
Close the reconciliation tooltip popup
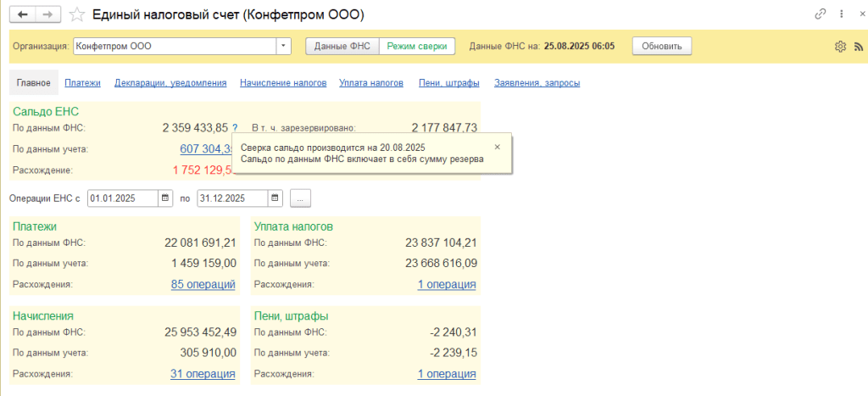pyautogui.click(x=498, y=147)
